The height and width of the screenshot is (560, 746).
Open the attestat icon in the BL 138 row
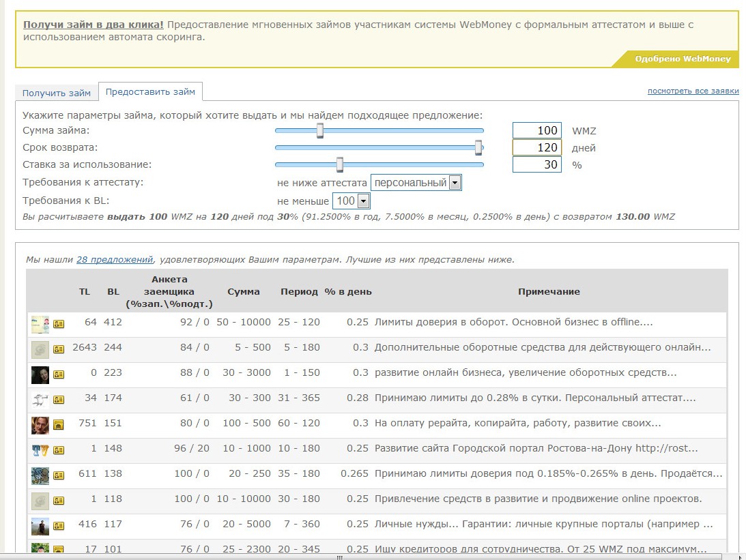[x=59, y=475]
